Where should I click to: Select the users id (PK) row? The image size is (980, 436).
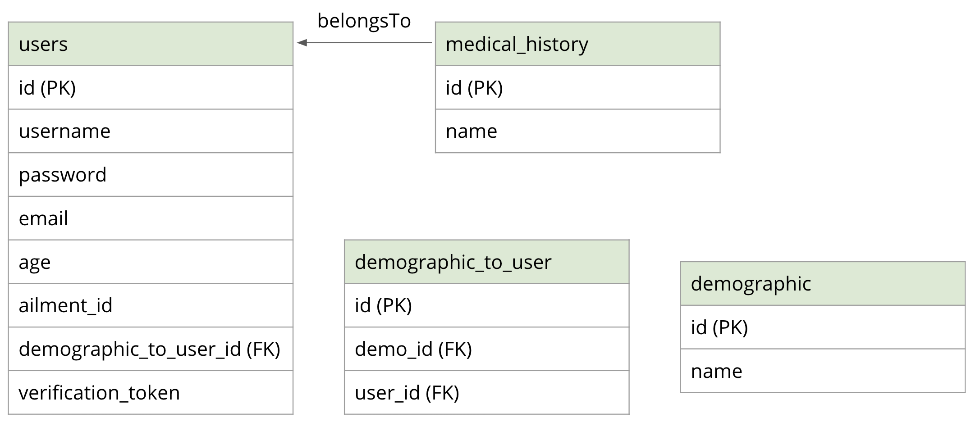(151, 88)
